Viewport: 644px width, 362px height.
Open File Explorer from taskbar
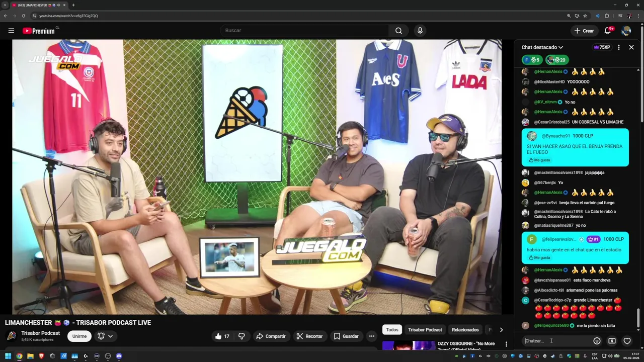coord(30,356)
